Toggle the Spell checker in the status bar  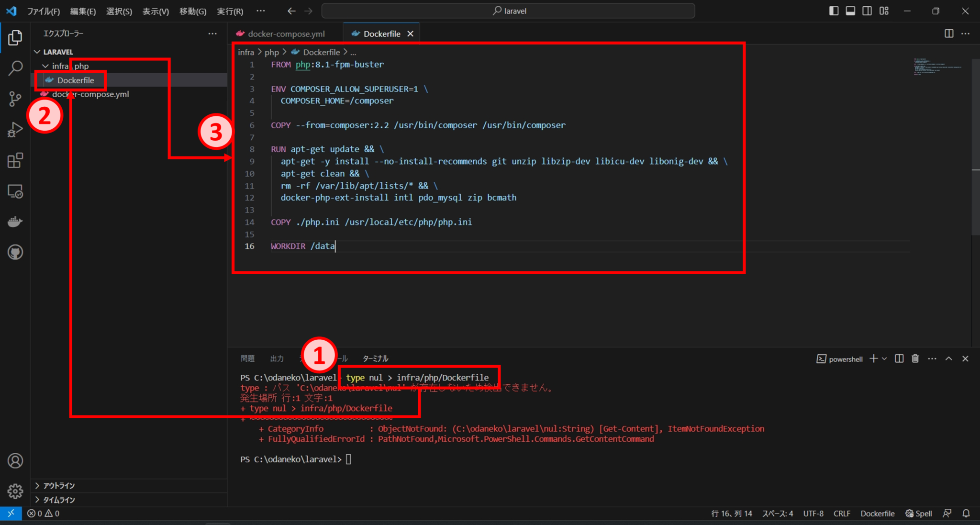(918, 513)
